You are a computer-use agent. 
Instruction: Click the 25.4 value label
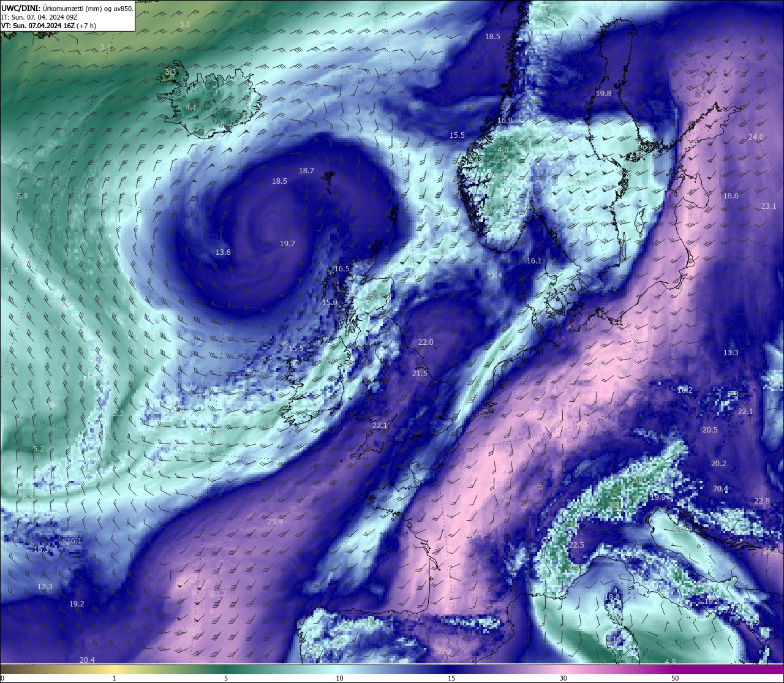pyautogui.click(x=276, y=522)
